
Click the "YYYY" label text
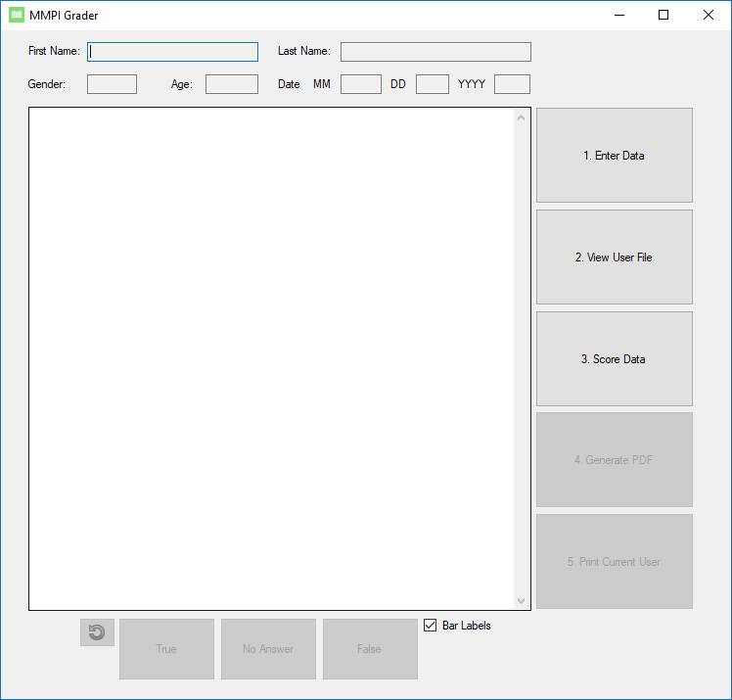(x=472, y=84)
